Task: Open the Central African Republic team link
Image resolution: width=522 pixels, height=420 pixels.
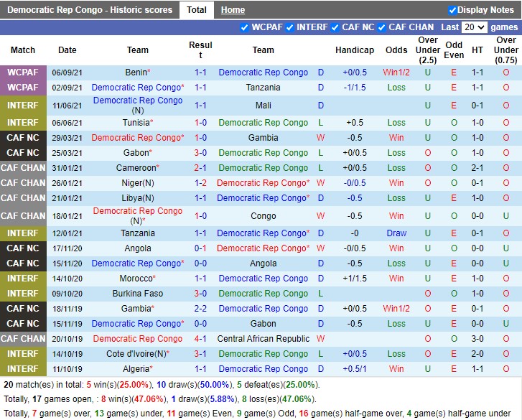Action: [x=263, y=339]
